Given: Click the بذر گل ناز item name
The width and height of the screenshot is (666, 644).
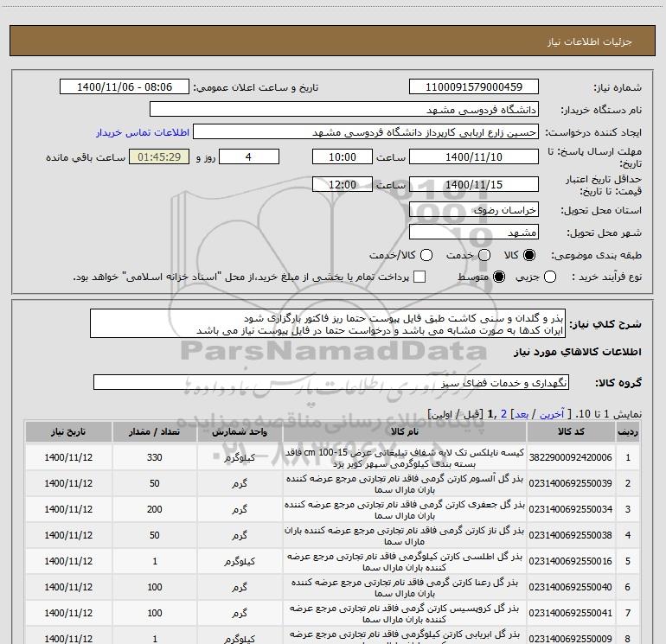Looking at the screenshot, I should [405, 536].
